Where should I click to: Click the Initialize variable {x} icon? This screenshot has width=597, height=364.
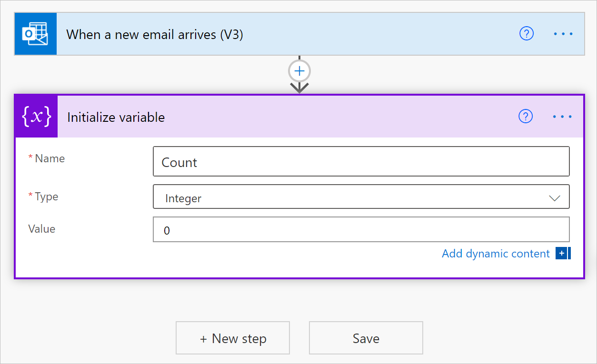(35, 116)
